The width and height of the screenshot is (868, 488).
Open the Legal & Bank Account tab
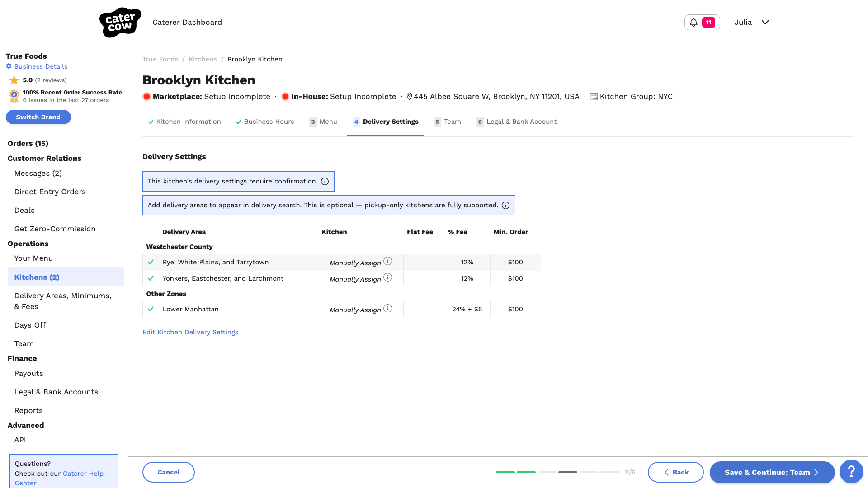pyautogui.click(x=516, y=122)
